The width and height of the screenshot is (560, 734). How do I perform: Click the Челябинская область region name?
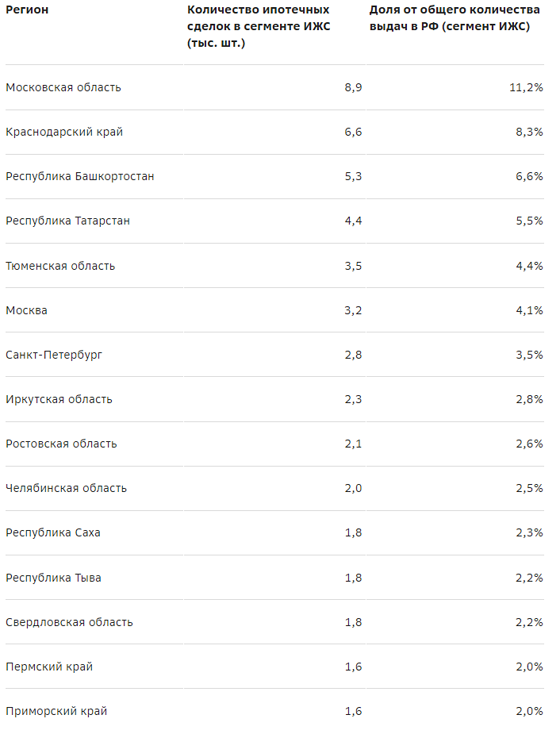pyautogui.click(x=66, y=488)
